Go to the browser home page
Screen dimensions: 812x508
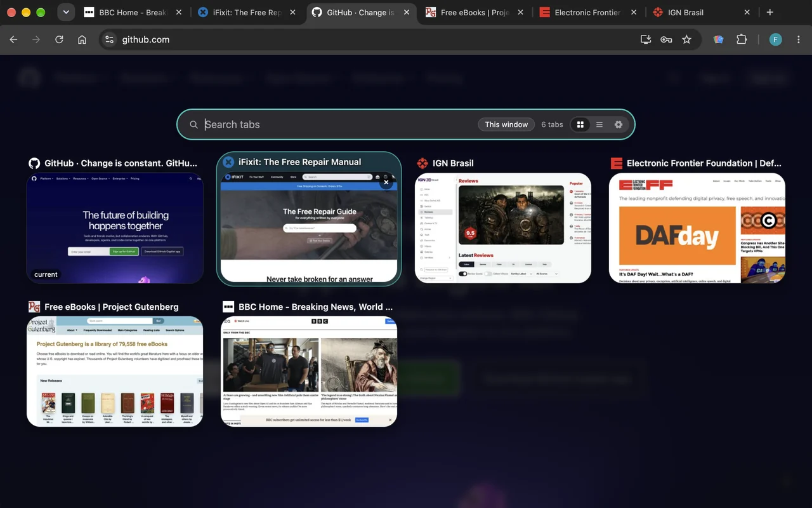coord(82,39)
